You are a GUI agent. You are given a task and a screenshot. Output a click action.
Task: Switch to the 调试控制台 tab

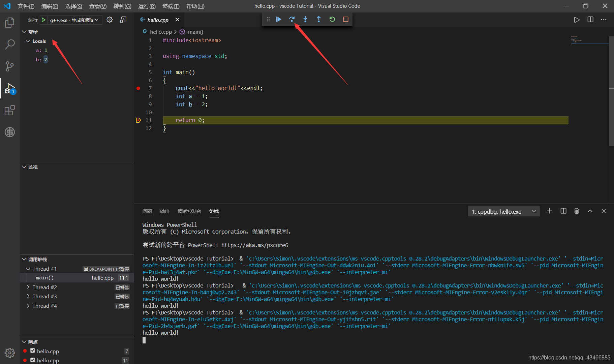189,211
